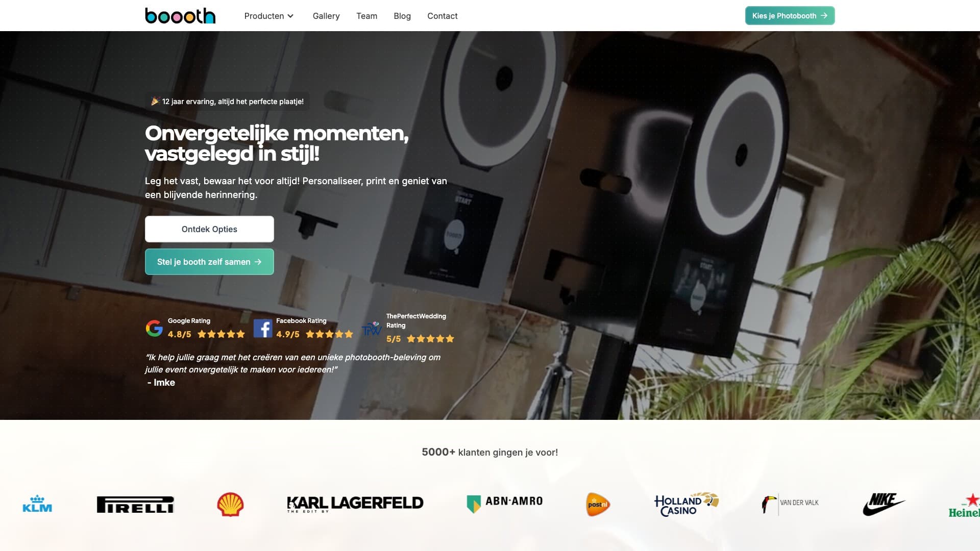980x551 pixels.
Task: Open the boooth logo homepage link
Action: point(180,16)
